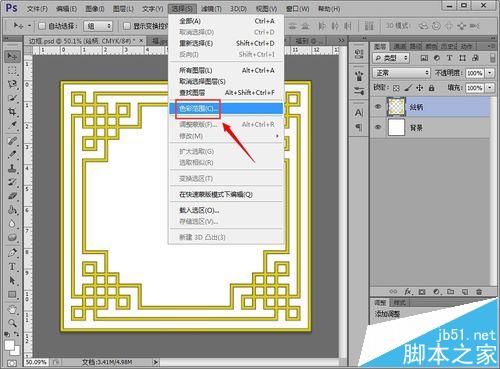The image size is (500, 369).
Task: Choose 全部(A) in the Select menu
Action: (226, 21)
